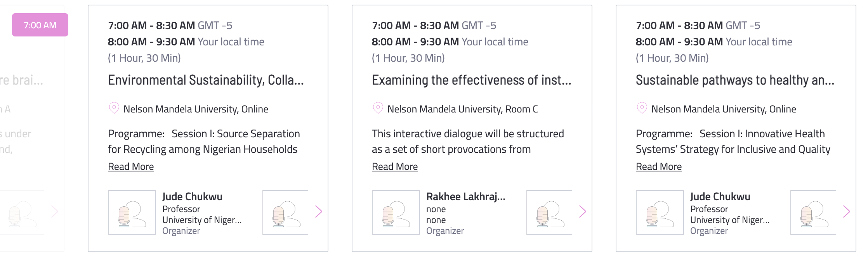Open Examining the effectiveness of inst... title
This screenshot has width=868, height=263.
(x=472, y=80)
